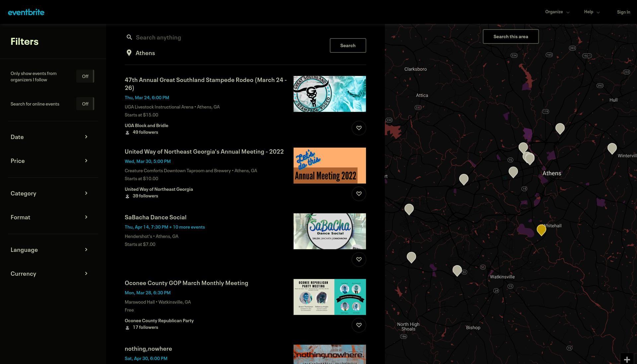Click the Athens city label on map
This screenshot has height=364, width=637.
(x=552, y=173)
